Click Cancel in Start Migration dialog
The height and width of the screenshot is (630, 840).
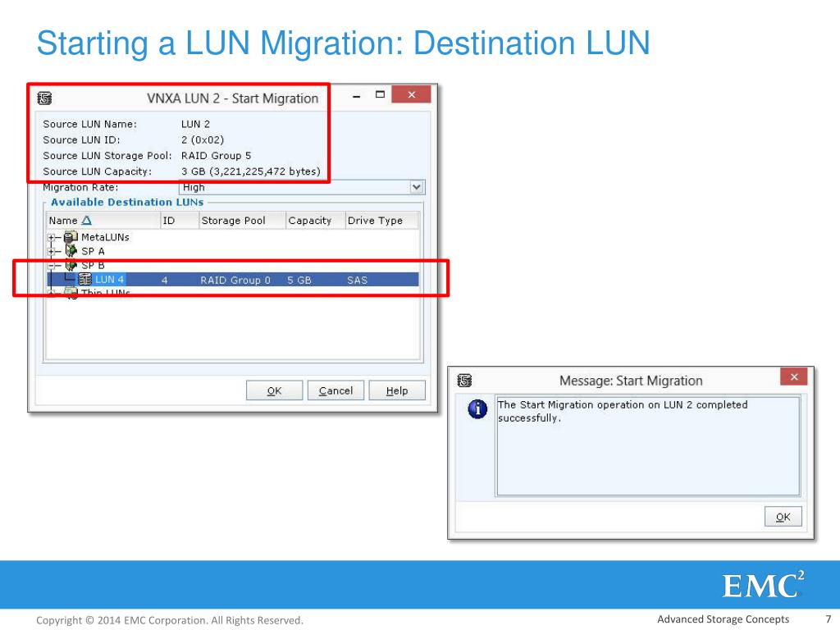pos(336,390)
